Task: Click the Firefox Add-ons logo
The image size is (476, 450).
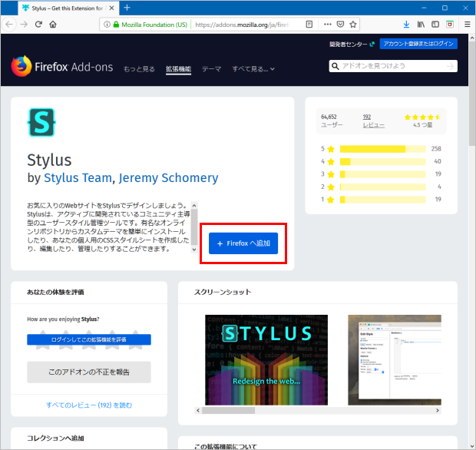Action: 62,66
